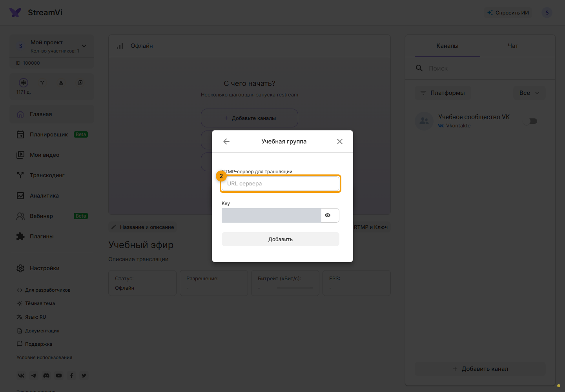Image resolution: width=565 pixels, height=392 pixels.
Task: Open the Поддержка link
Action: pyautogui.click(x=35, y=344)
